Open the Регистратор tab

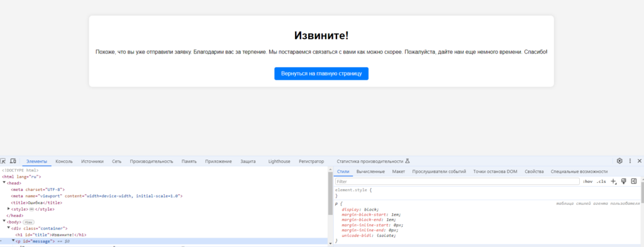pos(311,162)
